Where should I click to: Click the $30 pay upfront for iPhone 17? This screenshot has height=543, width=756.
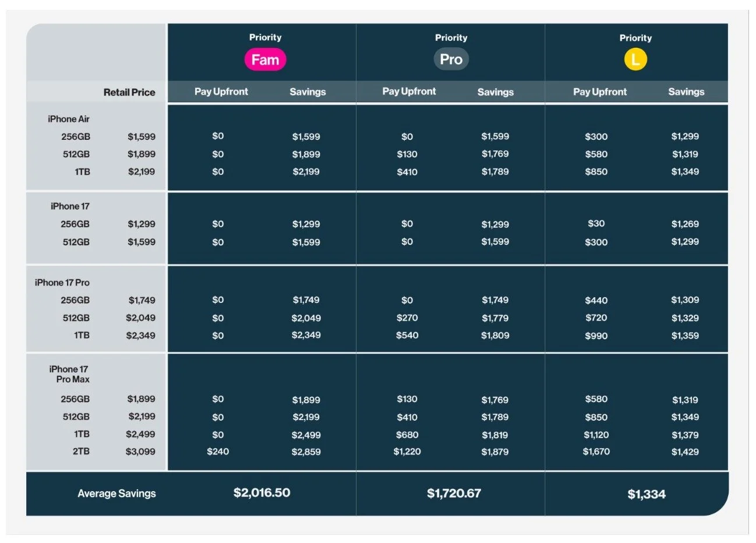[596, 224]
